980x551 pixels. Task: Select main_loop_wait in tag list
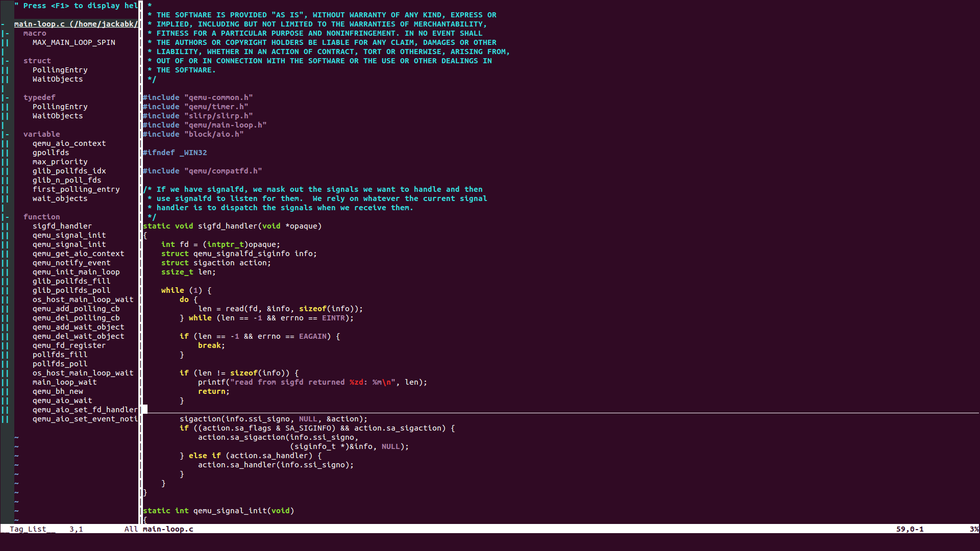[64, 382]
